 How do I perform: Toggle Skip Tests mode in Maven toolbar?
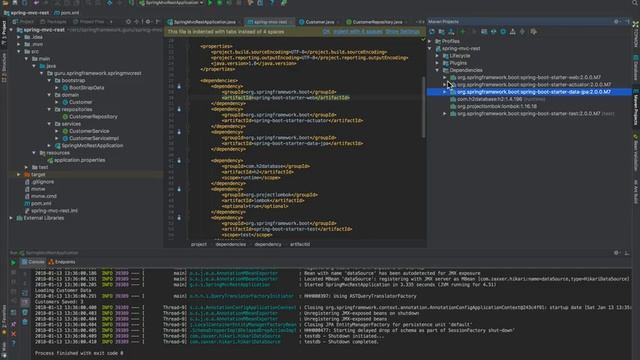pyautogui.click(x=503, y=31)
